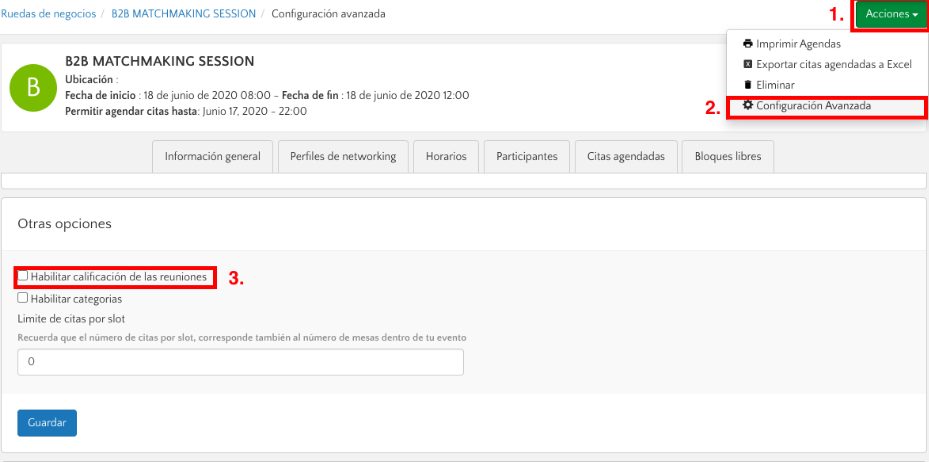Click the printer icon beside Imprimir Agendas
Image resolution: width=929 pixels, height=462 pixels.
[747, 44]
